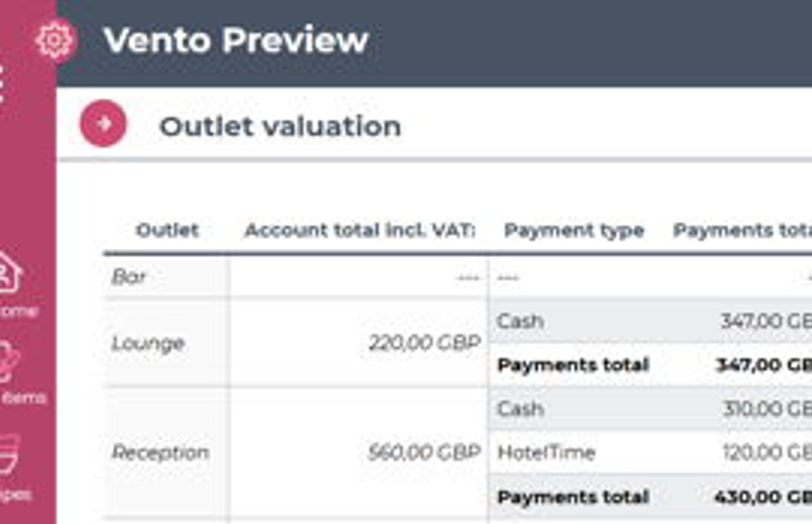
Task: Click the pink arrow button beside Outlet valuation
Action: click(103, 123)
